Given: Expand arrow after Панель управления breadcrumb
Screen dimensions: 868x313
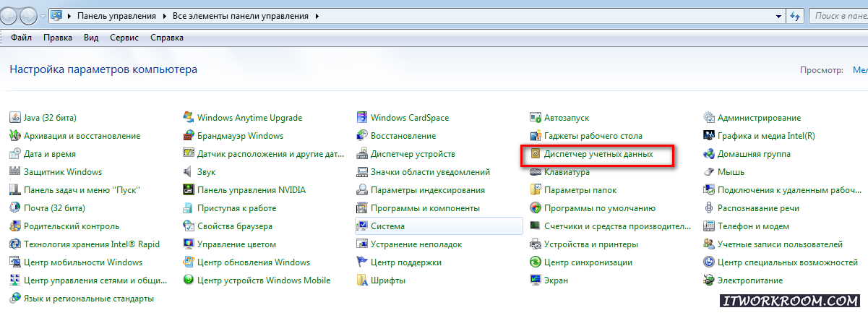Looking at the screenshot, I should tap(163, 15).
